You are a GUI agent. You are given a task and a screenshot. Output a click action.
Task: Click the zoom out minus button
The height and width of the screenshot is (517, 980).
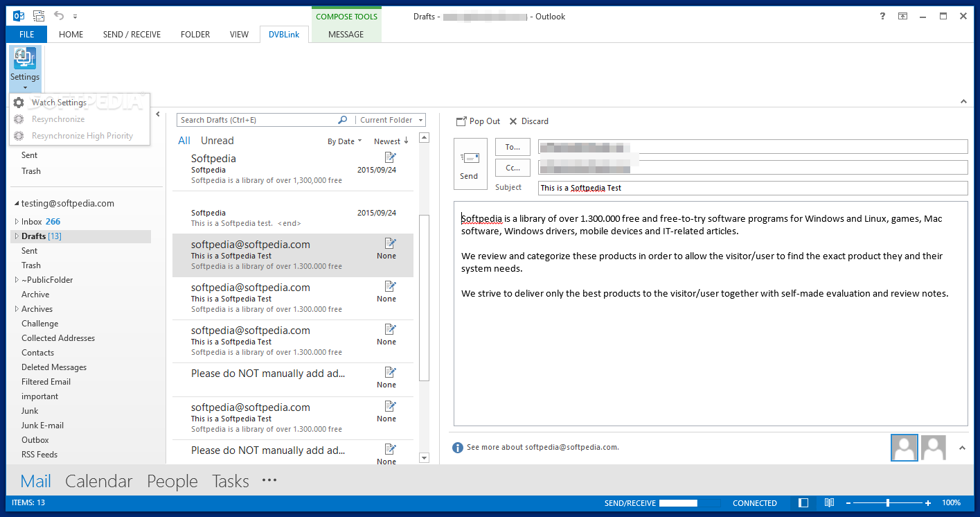point(848,503)
